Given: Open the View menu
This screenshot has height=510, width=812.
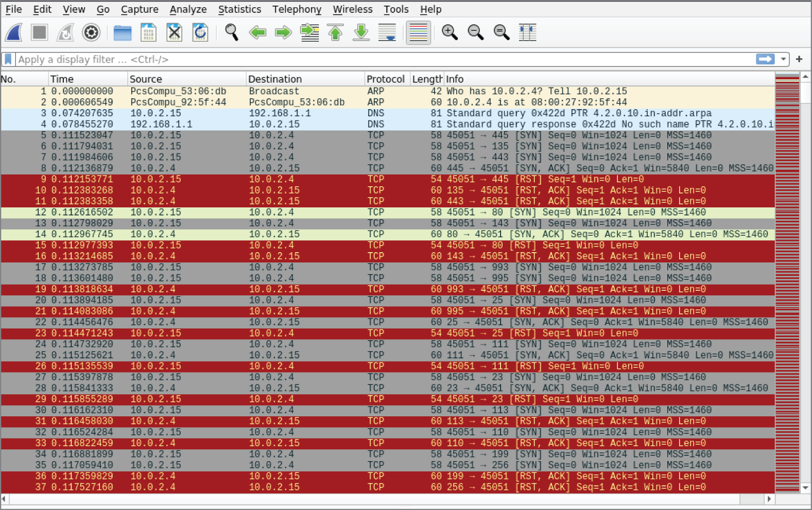Looking at the screenshot, I should [x=74, y=9].
